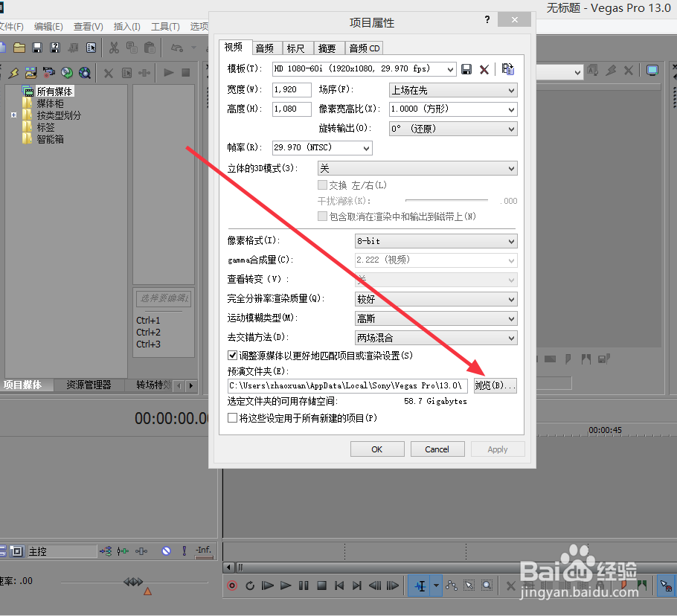Click the Width input field
Screen dimensions: 677x616
(292, 90)
